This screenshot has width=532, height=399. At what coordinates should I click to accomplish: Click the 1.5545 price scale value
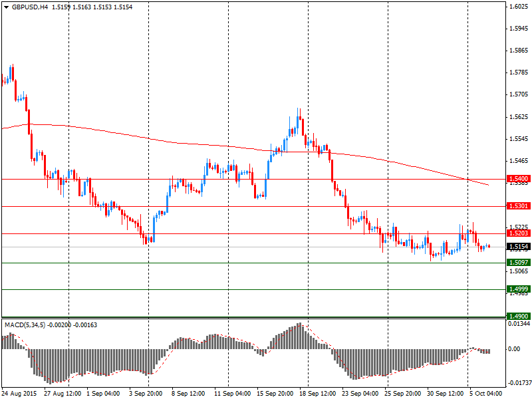[519, 139]
